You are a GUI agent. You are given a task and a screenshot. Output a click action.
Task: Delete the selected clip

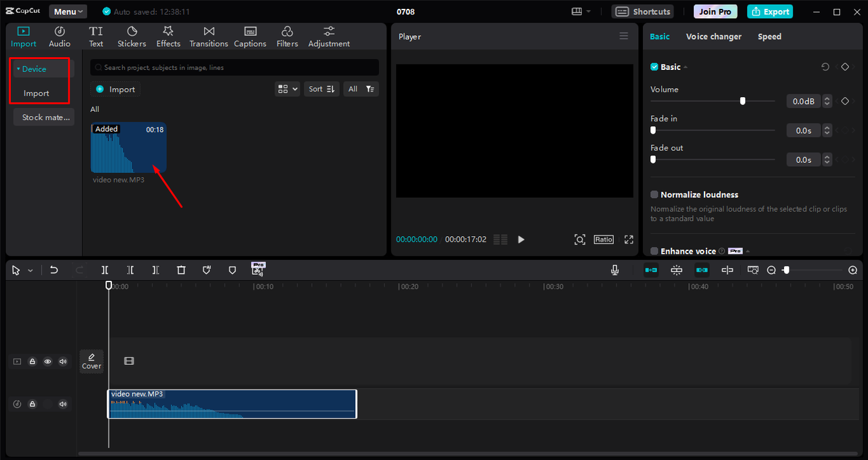(x=181, y=270)
